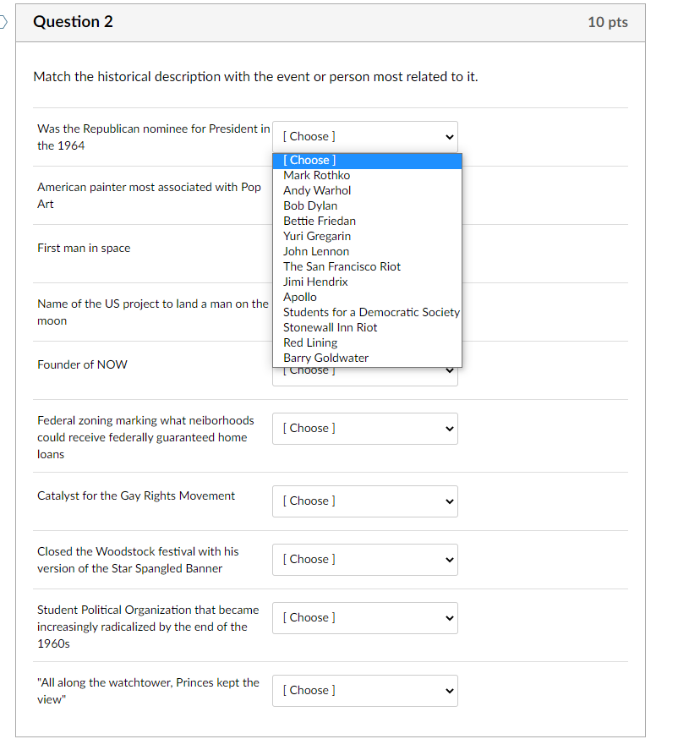The width and height of the screenshot is (700, 750).
Task: Choose Bettie Friedan option
Action: pyautogui.click(x=367, y=221)
